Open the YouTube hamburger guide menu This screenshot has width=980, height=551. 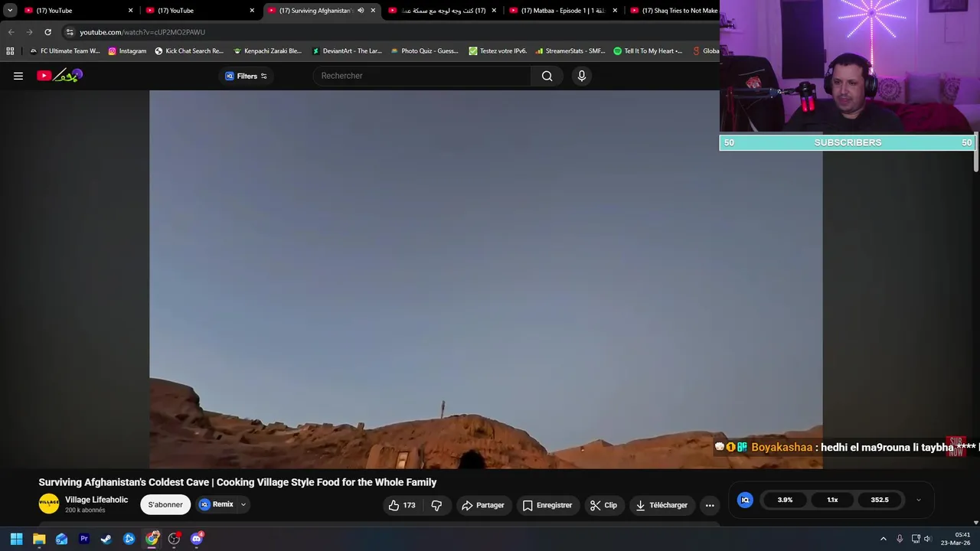pyautogui.click(x=18, y=76)
